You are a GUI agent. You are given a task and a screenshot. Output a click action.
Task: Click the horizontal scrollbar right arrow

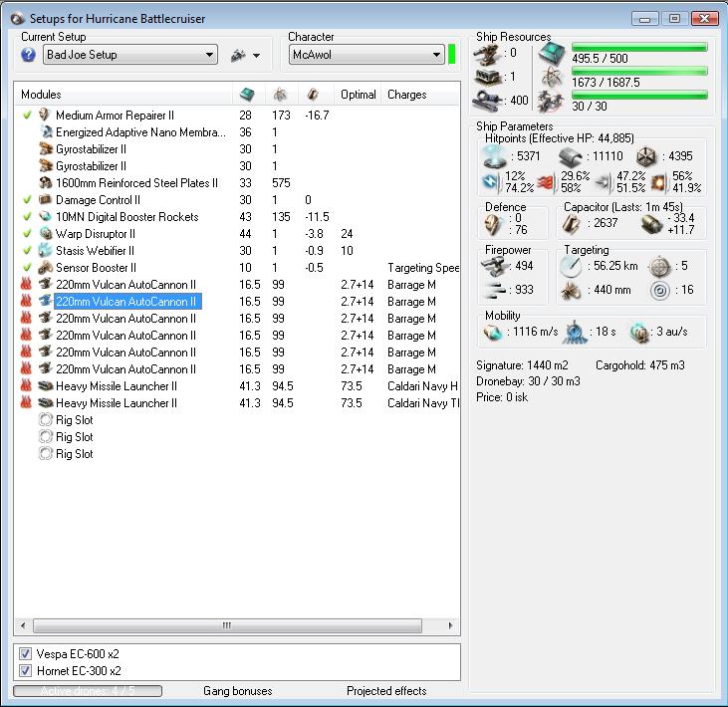click(x=450, y=625)
